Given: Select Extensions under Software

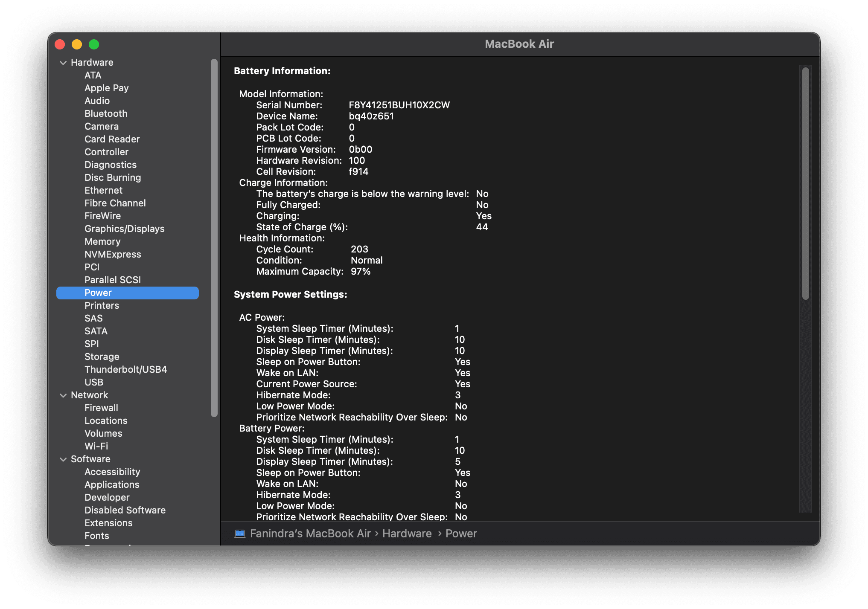Looking at the screenshot, I should [x=108, y=523].
